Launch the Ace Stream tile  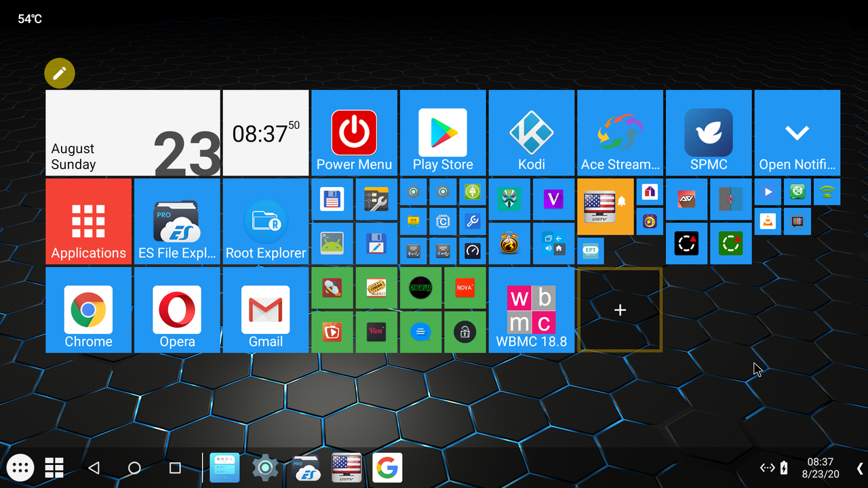620,133
